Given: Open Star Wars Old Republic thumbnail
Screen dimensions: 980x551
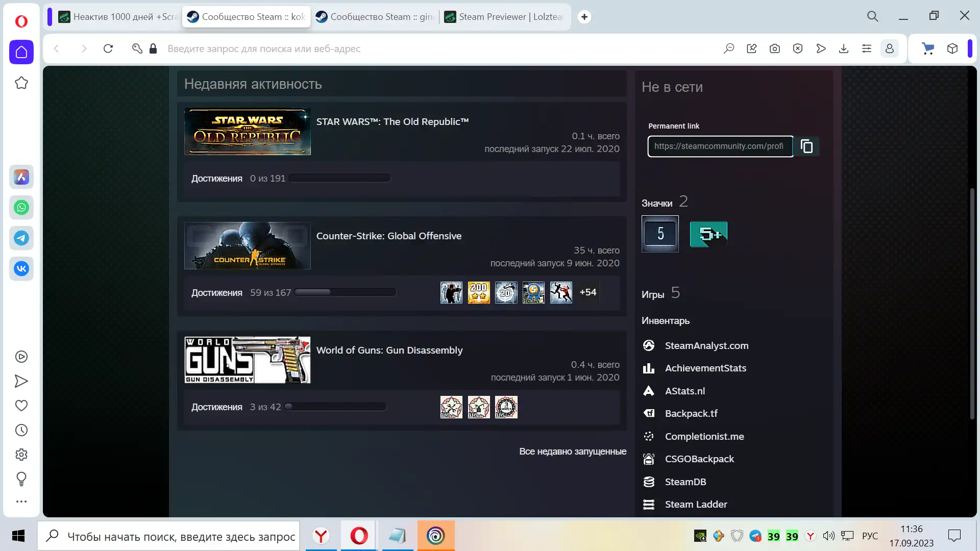Looking at the screenshot, I should coord(248,132).
